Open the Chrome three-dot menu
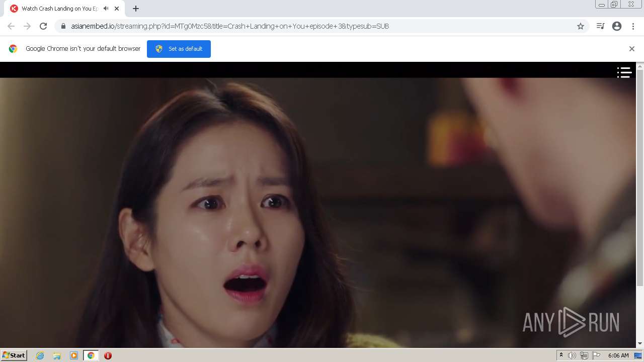The height and width of the screenshot is (362, 644). point(633,26)
